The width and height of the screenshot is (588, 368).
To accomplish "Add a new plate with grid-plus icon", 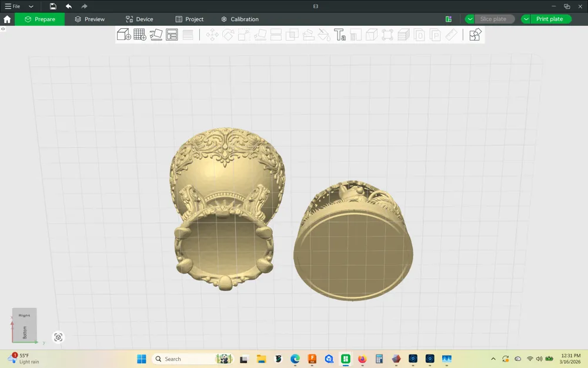I will [x=140, y=35].
